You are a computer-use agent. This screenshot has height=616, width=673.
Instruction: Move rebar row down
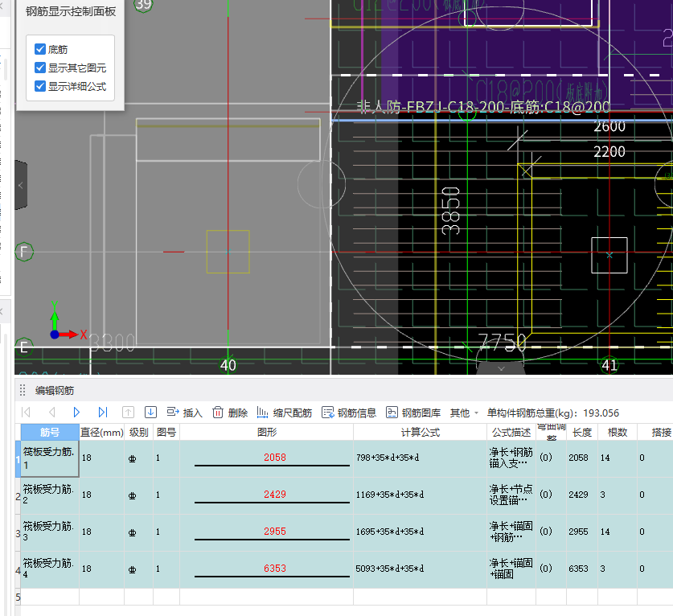[x=150, y=413]
